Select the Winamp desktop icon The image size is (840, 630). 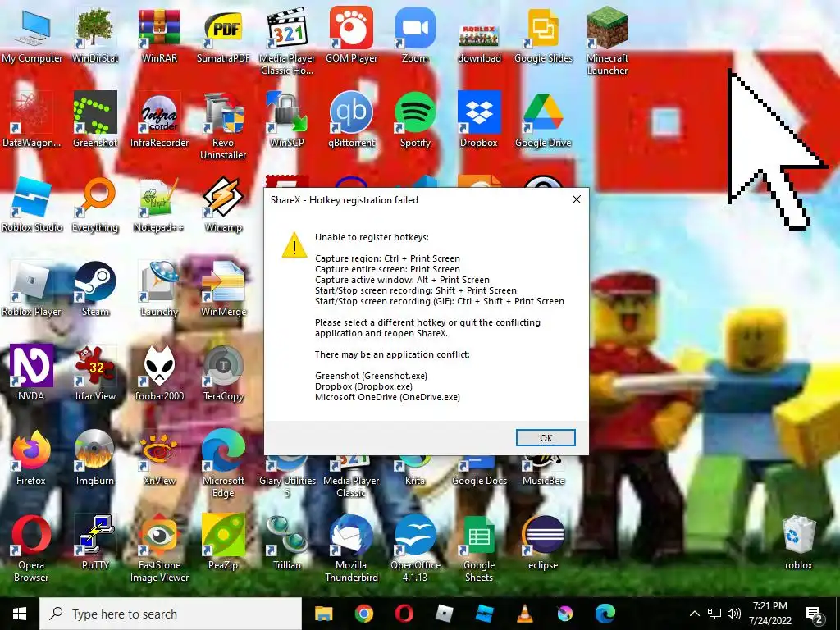tap(223, 204)
